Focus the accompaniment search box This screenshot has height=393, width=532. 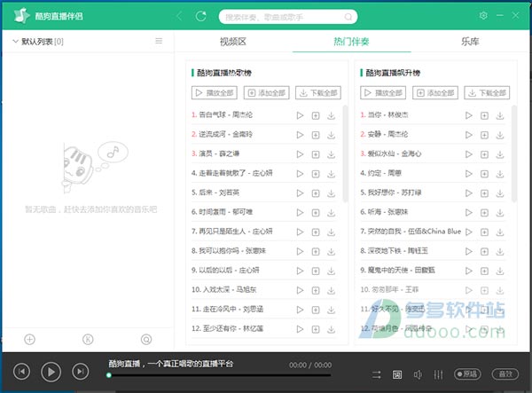pos(287,17)
